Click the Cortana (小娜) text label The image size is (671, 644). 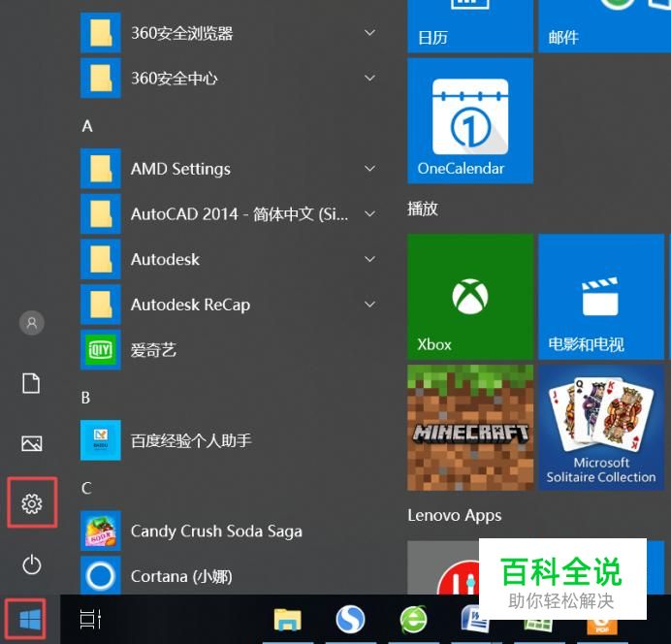click(x=181, y=576)
